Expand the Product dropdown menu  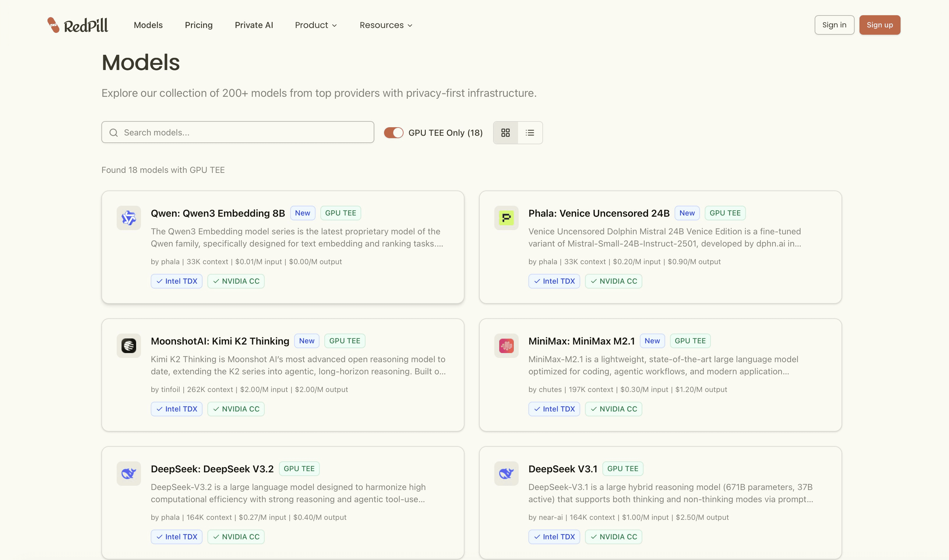pyautogui.click(x=316, y=25)
